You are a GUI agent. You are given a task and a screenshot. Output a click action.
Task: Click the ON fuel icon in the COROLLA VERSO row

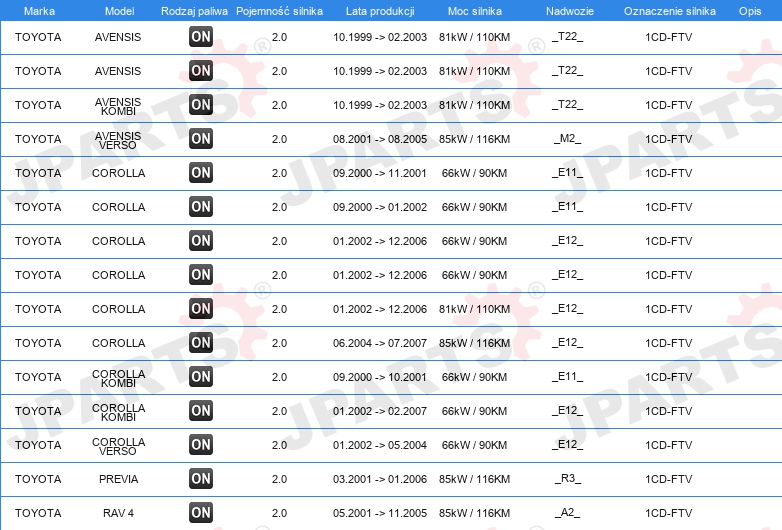201,444
